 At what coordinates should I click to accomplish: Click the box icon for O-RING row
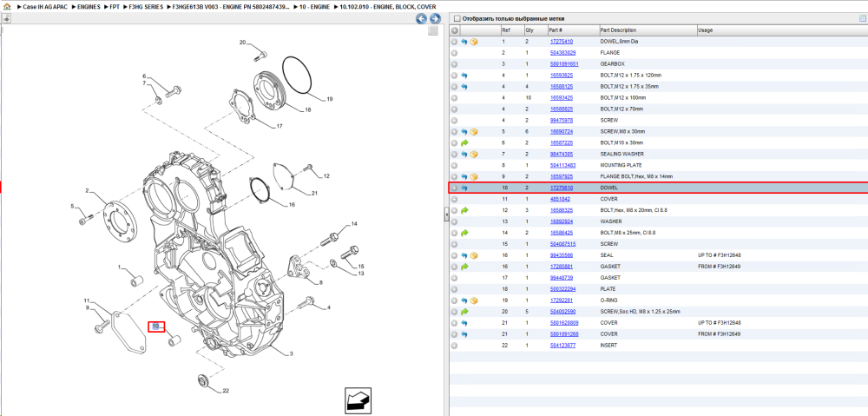pos(474,300)
